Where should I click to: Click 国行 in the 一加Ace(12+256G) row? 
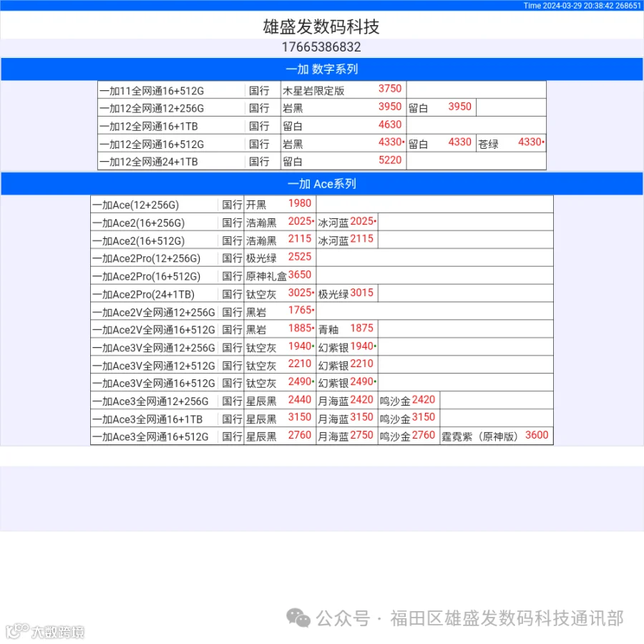[232, 205]
